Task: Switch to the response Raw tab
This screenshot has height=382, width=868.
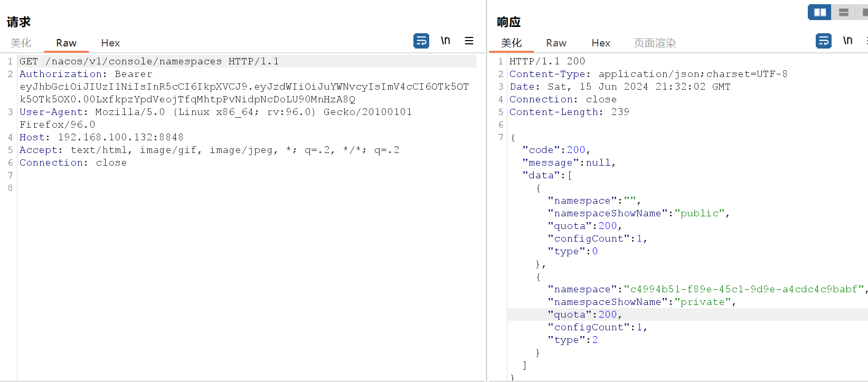Action: pos(556,43)
